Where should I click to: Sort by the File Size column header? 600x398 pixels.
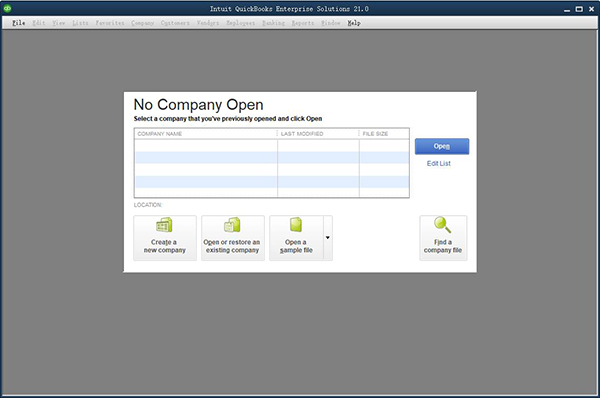click(384, 134)
